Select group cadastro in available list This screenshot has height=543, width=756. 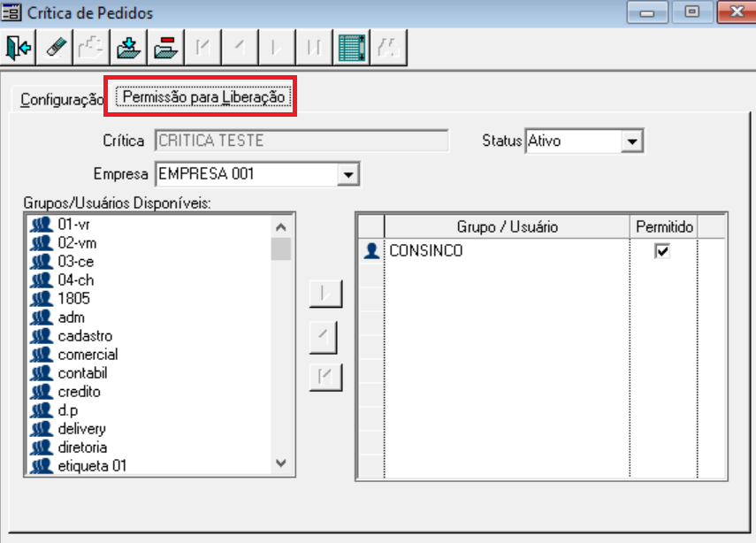[x=85, y=336]
